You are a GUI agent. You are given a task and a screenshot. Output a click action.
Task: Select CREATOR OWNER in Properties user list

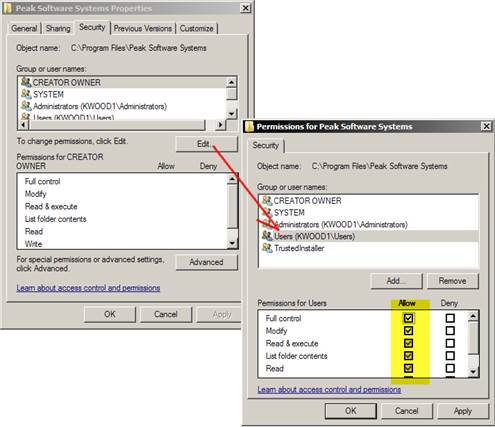[122, 82]
